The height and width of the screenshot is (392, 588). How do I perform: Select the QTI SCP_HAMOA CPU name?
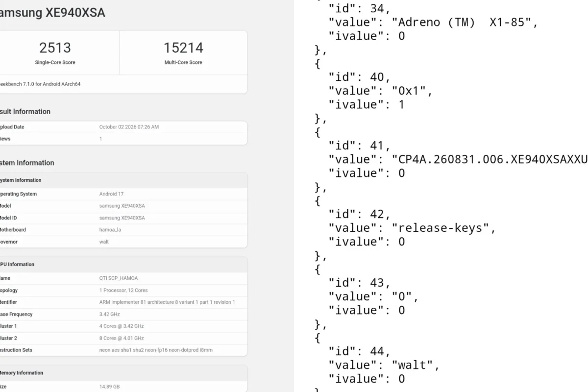(x=118, y=278)
